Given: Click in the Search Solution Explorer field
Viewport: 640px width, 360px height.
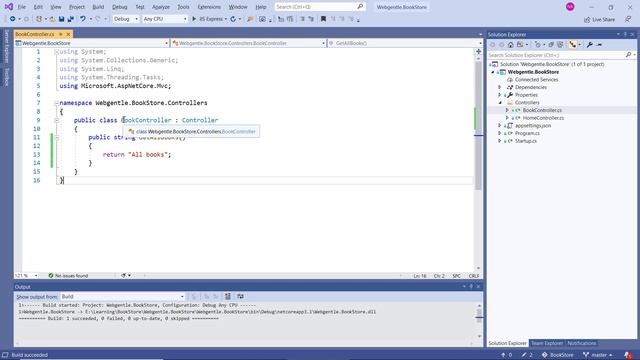Looking at the screenshot, I should (556, 55).
